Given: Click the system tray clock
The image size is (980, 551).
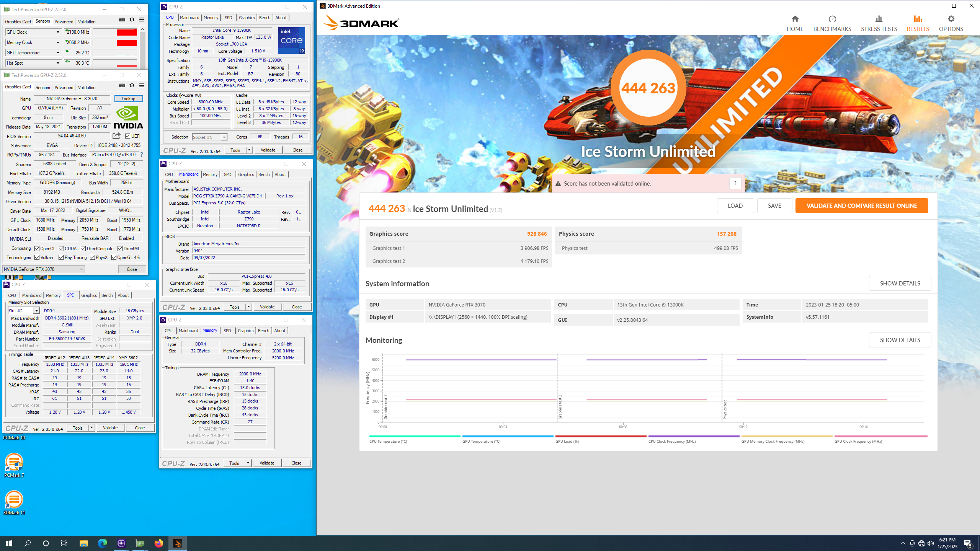Looking at the screenshot, I should (947, 543).
